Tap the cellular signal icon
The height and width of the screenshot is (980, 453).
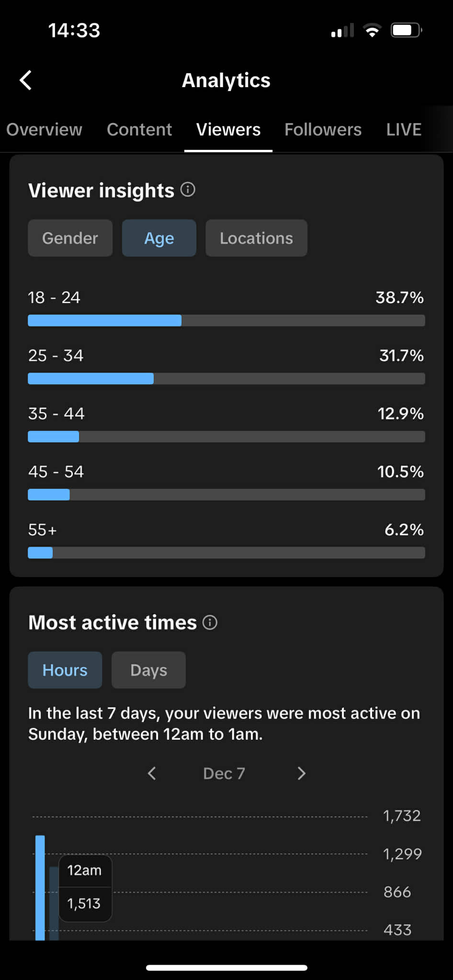342,31
